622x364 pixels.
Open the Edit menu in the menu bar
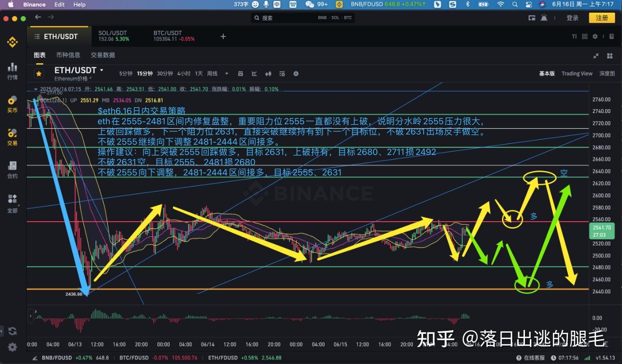coord(59,4)
